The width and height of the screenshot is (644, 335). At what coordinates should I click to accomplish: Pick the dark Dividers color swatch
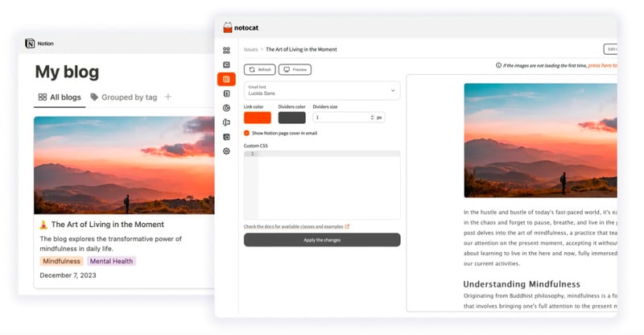(x=292, y=118)
